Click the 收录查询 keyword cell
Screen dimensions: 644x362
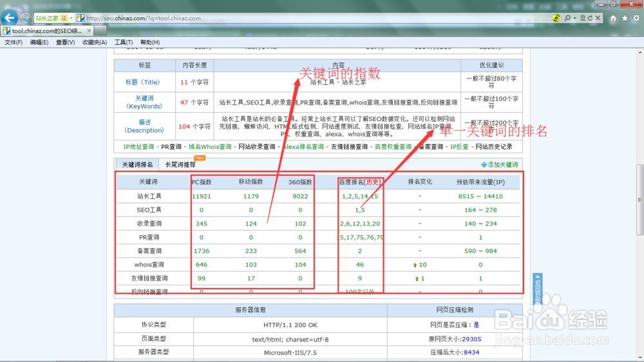149,224
